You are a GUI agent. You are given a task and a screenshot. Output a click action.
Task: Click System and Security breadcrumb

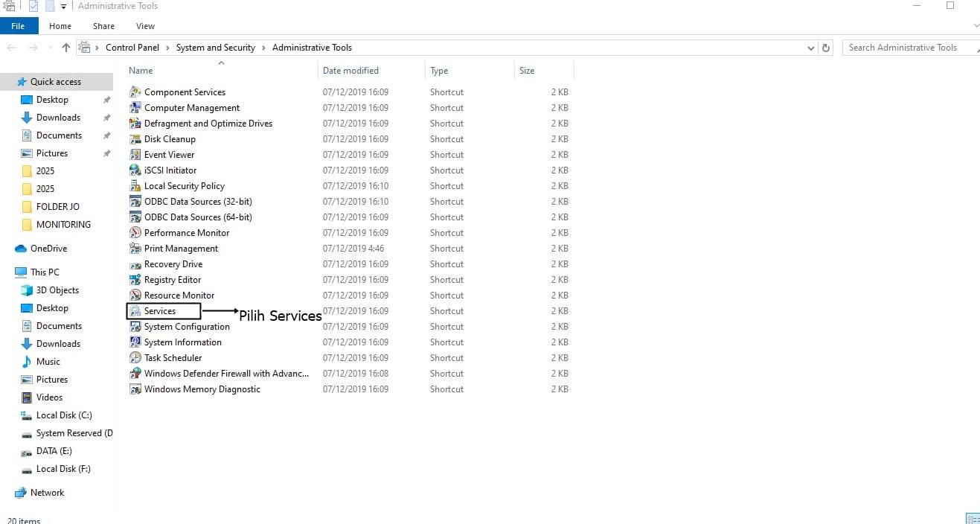216,47
